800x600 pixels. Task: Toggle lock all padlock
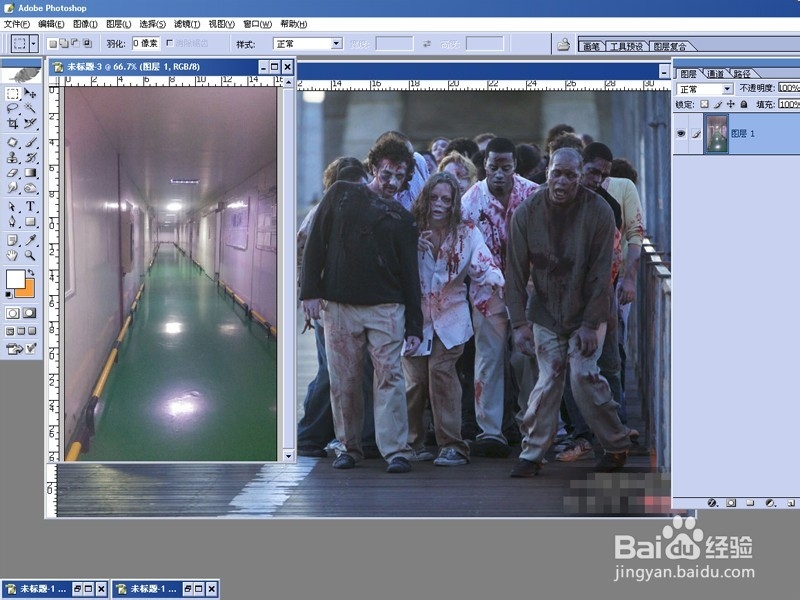click(744, 104)
